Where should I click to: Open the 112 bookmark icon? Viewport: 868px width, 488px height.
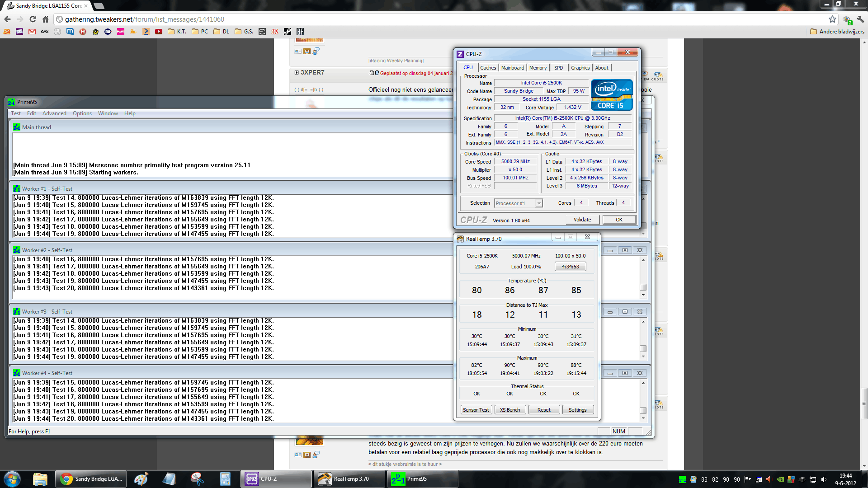[x=275, y=32]
